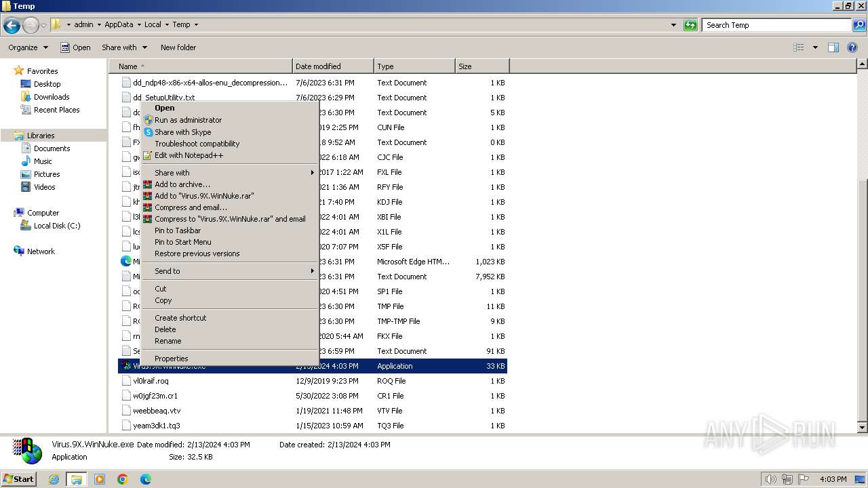Viewport: 868px width, 488px height.
Task: Sort by the Name column header
Action: pos(201,66)
